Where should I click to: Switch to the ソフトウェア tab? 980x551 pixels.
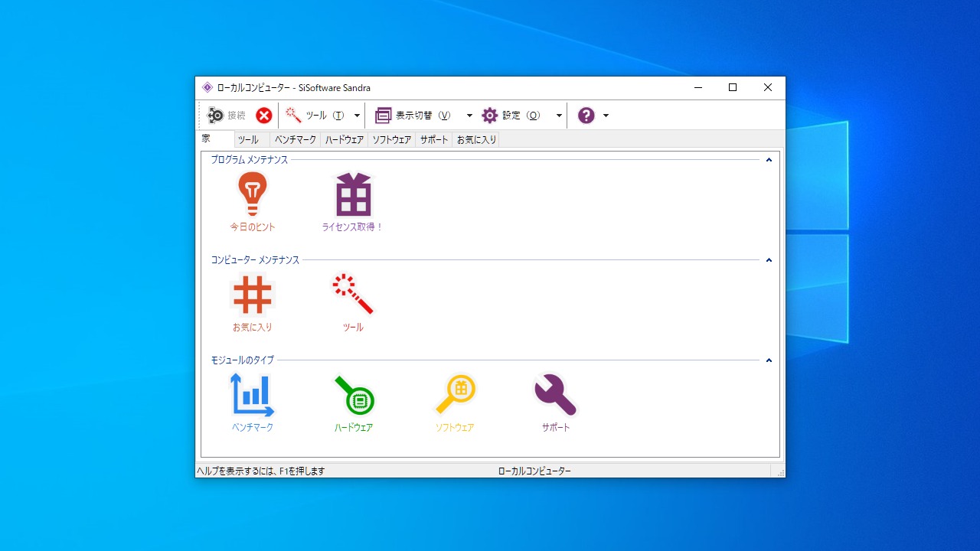[392, 140]
